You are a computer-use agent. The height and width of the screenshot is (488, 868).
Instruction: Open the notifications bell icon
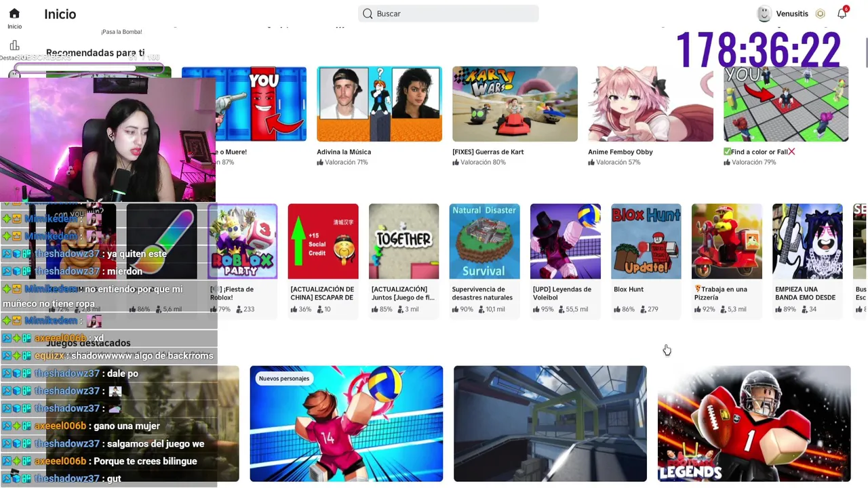(x=842, y=14)
